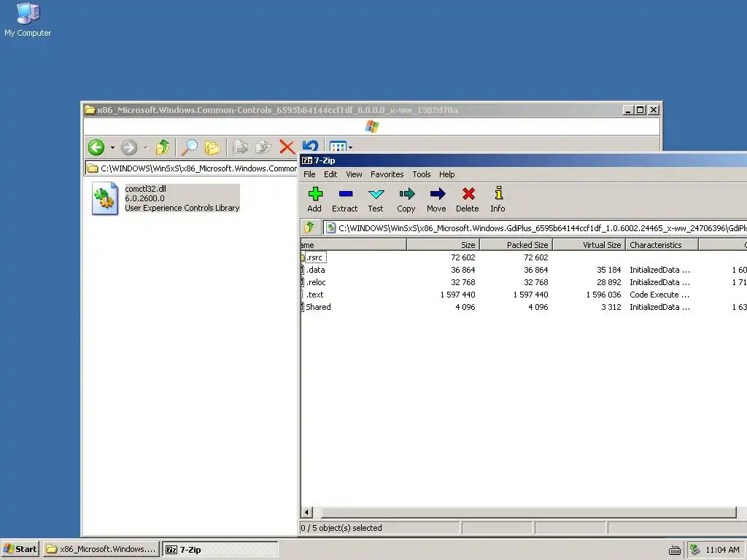Viewport: 747px width, 560px height.
Task: Select the .reloc row in 7-Zip
Action: pos(524,282)
